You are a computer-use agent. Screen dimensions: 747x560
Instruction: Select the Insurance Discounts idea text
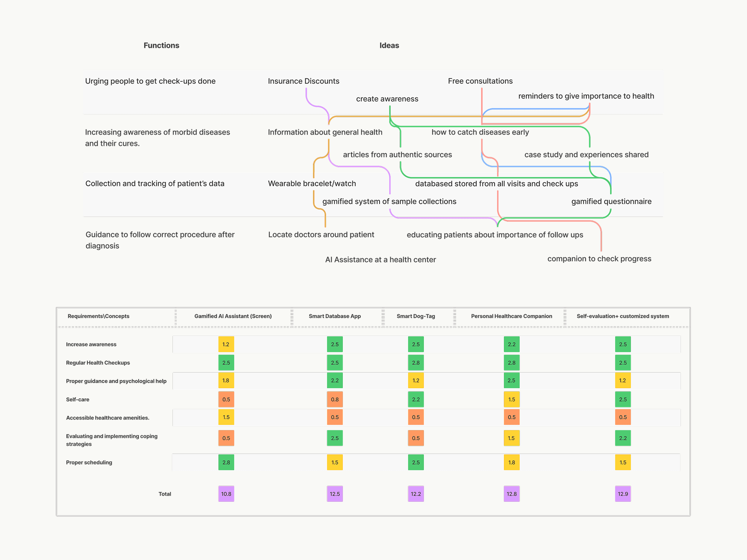pyautogui.click(x=303, y=81)
